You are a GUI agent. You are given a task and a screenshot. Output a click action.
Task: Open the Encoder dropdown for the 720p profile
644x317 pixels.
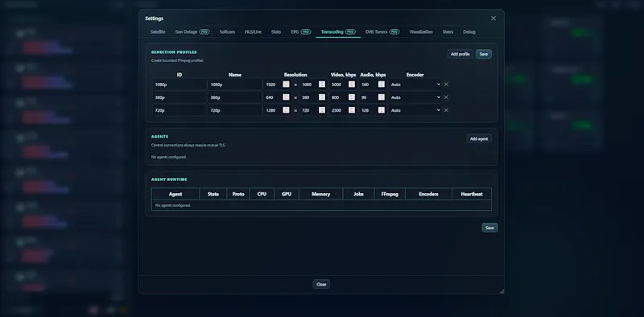tap(415, 110)
